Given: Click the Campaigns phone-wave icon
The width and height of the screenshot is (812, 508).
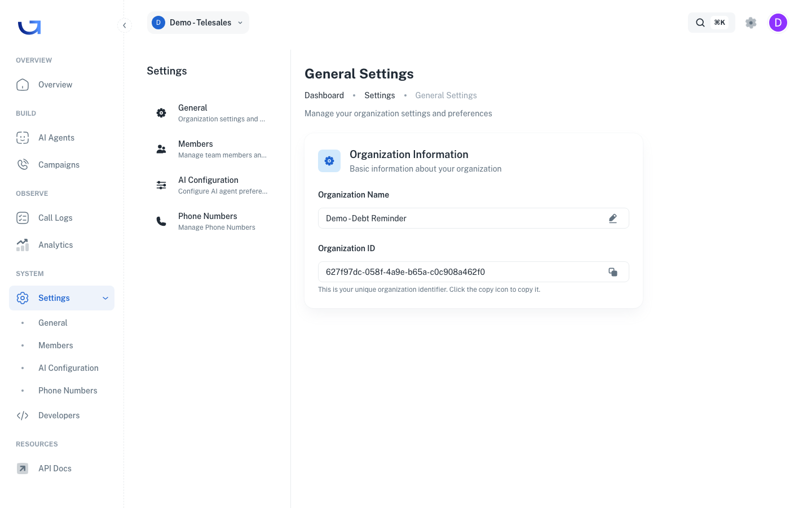Looking at the screenshot, I should point(23,165).
